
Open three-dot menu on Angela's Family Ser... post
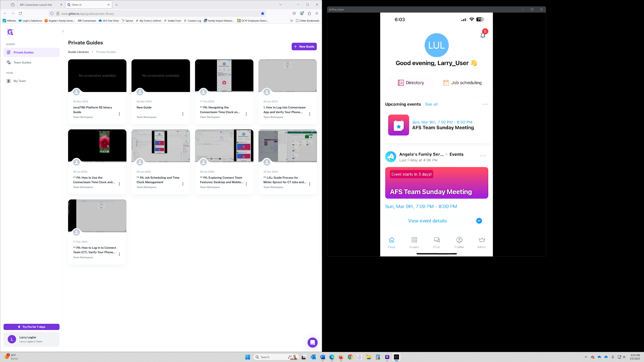(x=483, y=156)
